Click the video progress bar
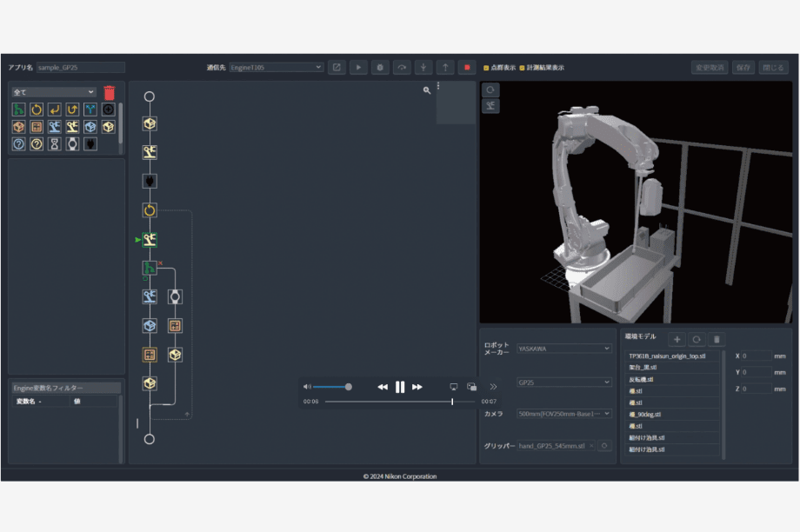 pos(400,402)
